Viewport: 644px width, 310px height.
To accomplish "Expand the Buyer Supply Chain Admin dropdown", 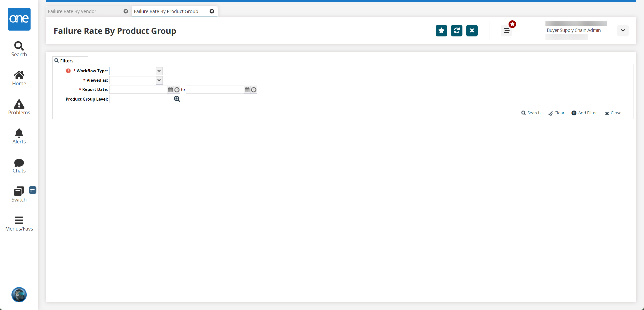I will (x=622, y=31).
